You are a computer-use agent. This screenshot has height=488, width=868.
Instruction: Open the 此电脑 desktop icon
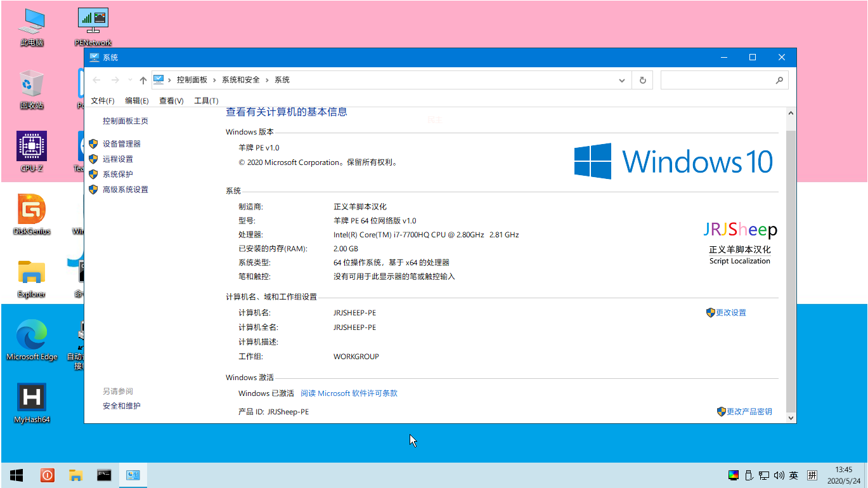(x=32, y=27)
